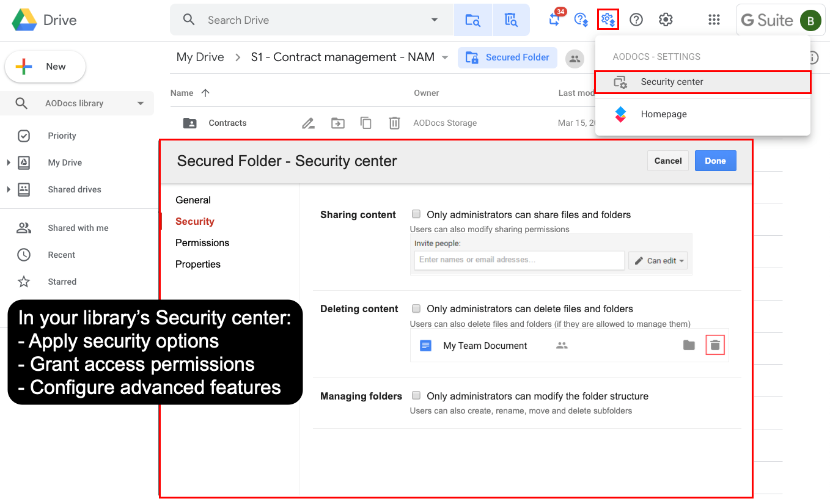
Task: Select Homepage in AODocs settings menu
Action: click(703, 114)
